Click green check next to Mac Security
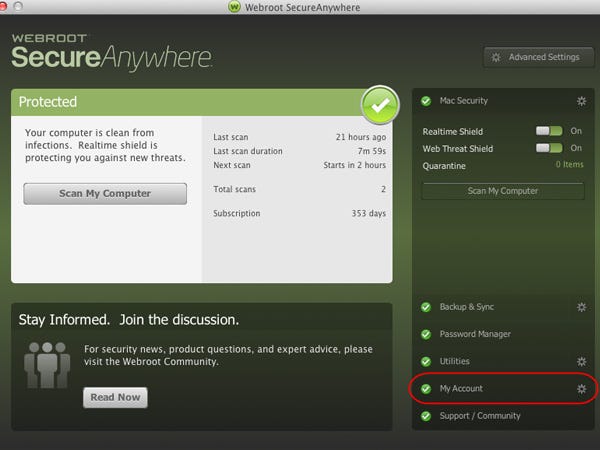 426,101
